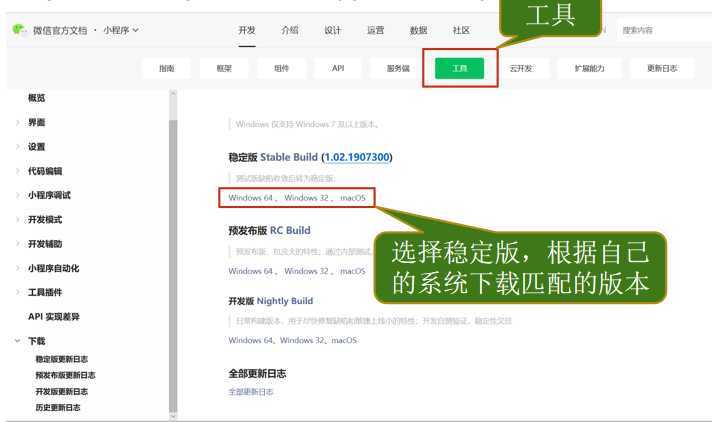Download Nightly Build Windows 32
This screenshot has width=712, height=422.
[x=302, y=340]
